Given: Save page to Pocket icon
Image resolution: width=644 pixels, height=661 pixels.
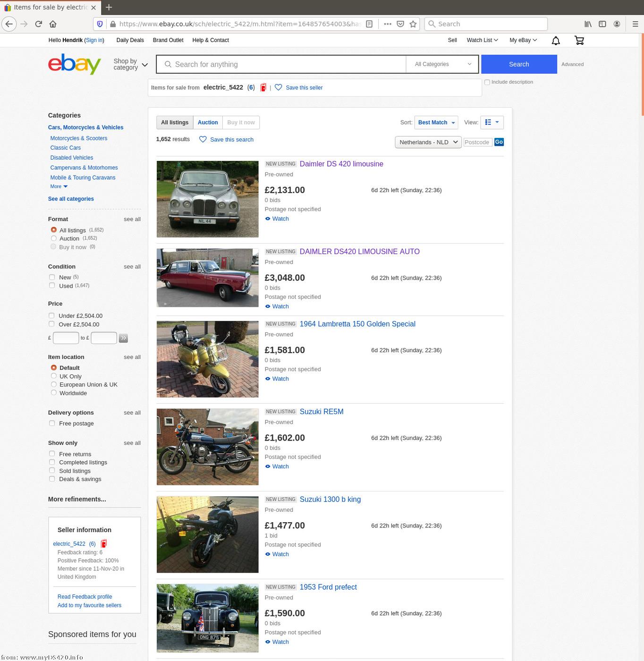Looking at the screenshot, I should point(400,24).
